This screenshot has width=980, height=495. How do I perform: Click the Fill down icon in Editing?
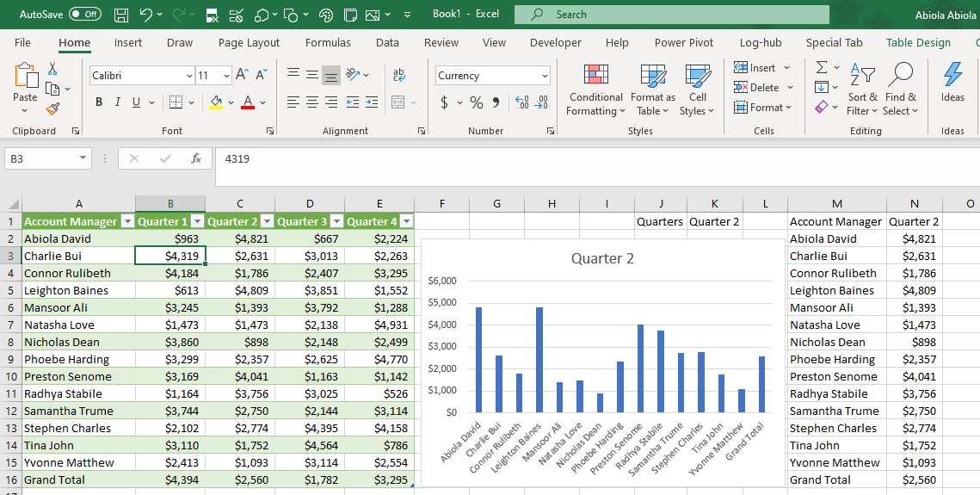coord(822,87)
